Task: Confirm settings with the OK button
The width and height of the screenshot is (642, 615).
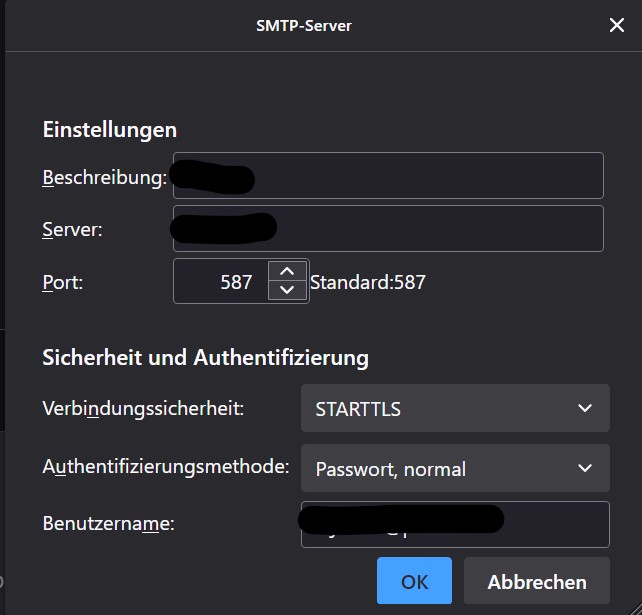Action: pyautogui.click(x=414, y=581)
